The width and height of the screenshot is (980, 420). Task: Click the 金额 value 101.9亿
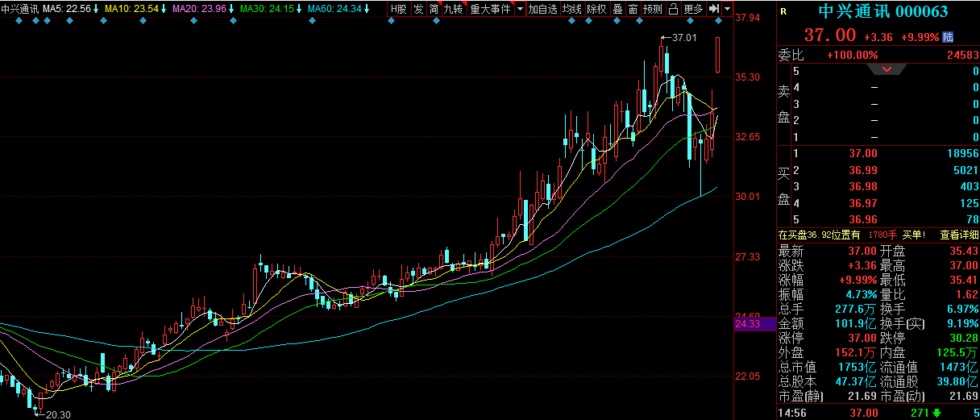pyautogui.click(x=855, y=323)
